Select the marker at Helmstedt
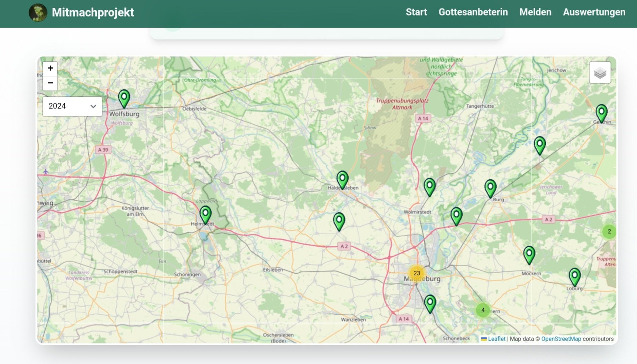 (x=205, y=214)
